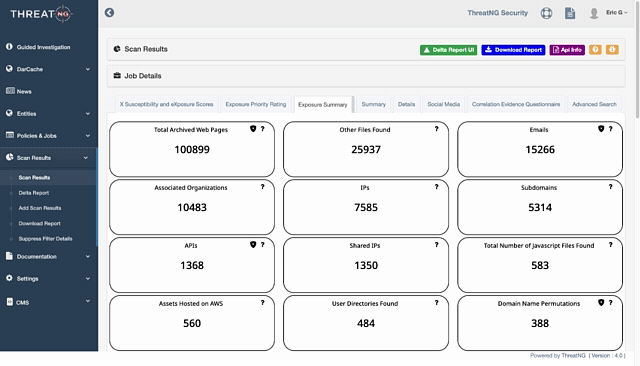Switch to the Social Media tab
Screen dimensions: 640x366
(444, 104)
